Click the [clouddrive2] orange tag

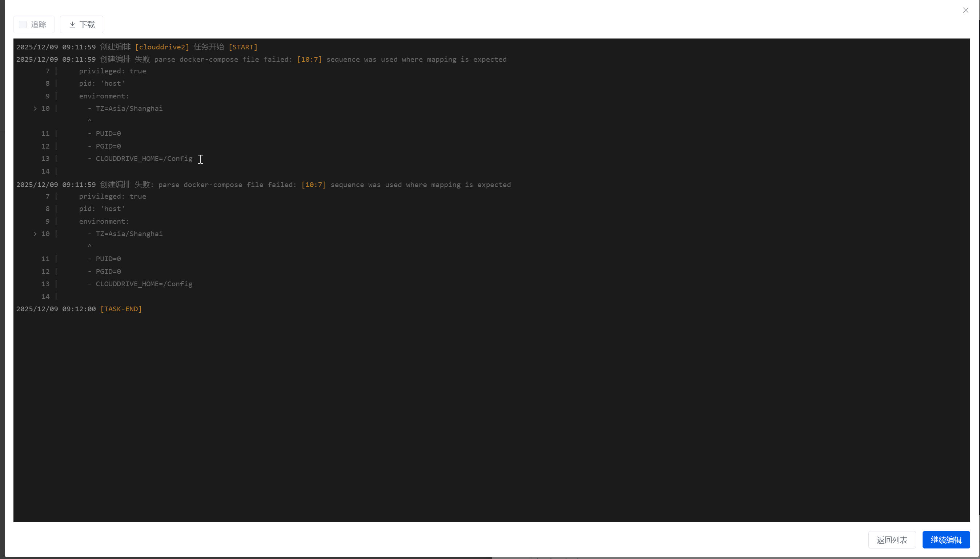tap(162, 47)
